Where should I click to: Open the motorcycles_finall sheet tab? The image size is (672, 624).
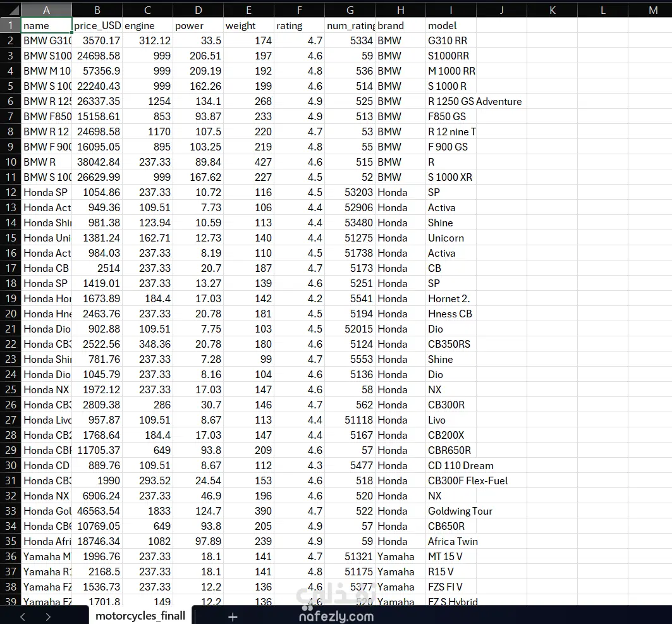[140, 616]
